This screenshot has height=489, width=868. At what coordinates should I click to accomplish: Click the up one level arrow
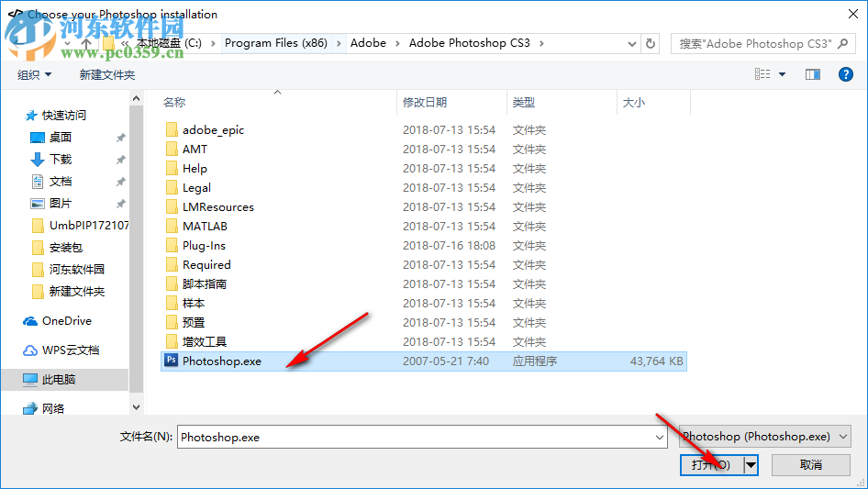86,43
